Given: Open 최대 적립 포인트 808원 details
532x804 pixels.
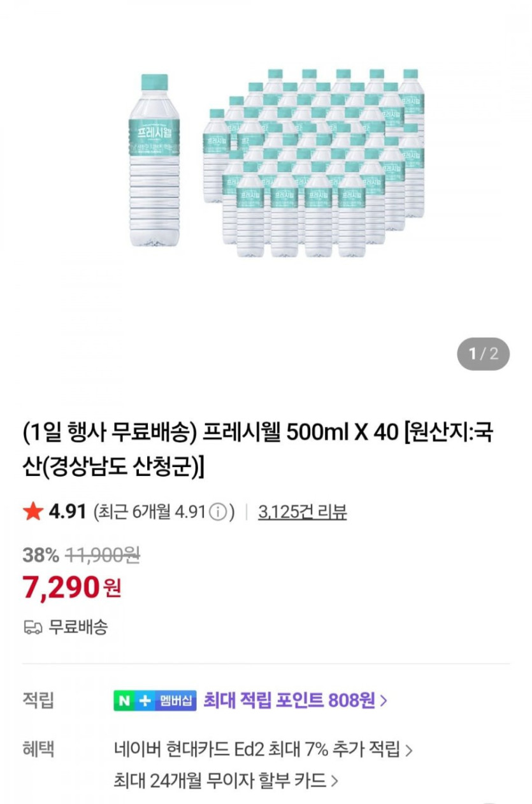Looking at the screenshot, I should pyautogui.click(x=289, y=701).
